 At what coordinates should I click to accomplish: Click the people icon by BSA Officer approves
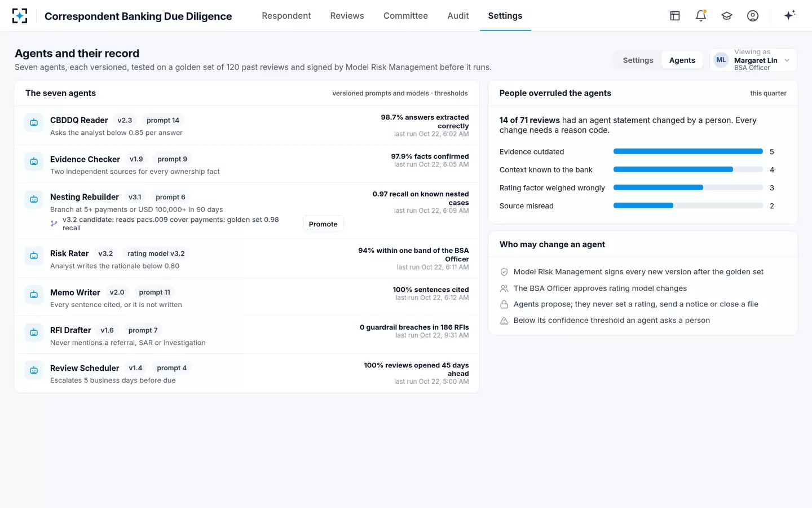[x=504, y=288]
